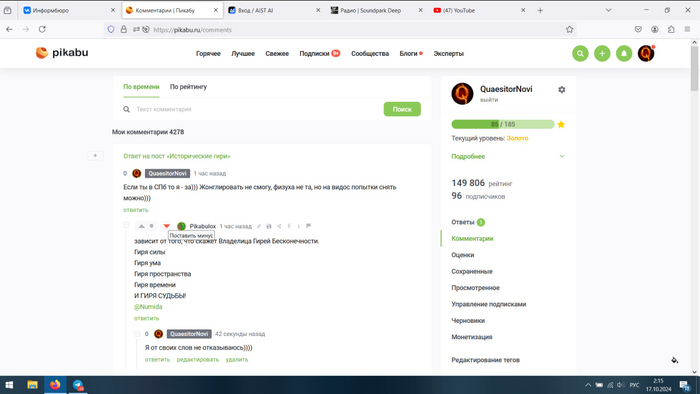The width and height of the screenshot is (700, 394).
Task: Switch to the Информбюро browser tab
Action: 69,10
